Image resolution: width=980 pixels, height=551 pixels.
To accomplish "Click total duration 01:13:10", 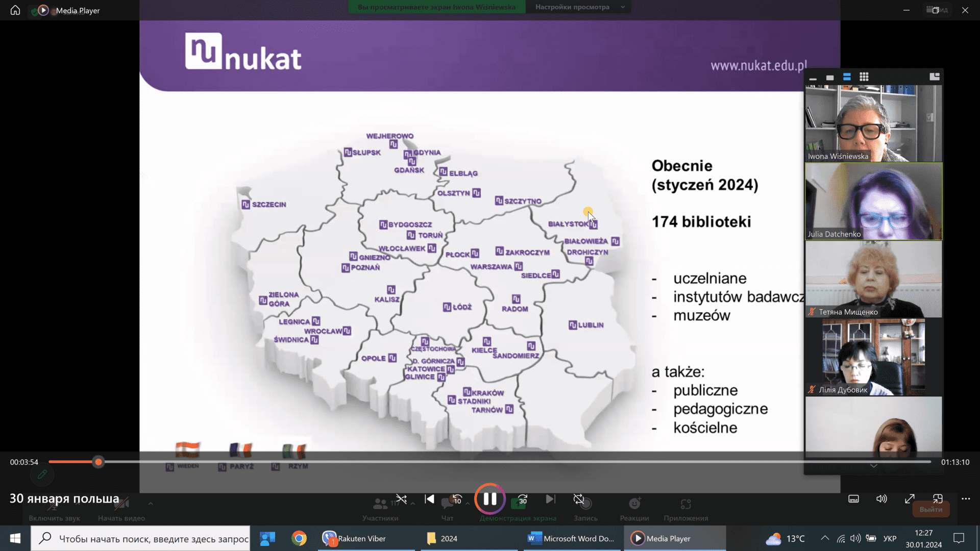I will (955, 462).
